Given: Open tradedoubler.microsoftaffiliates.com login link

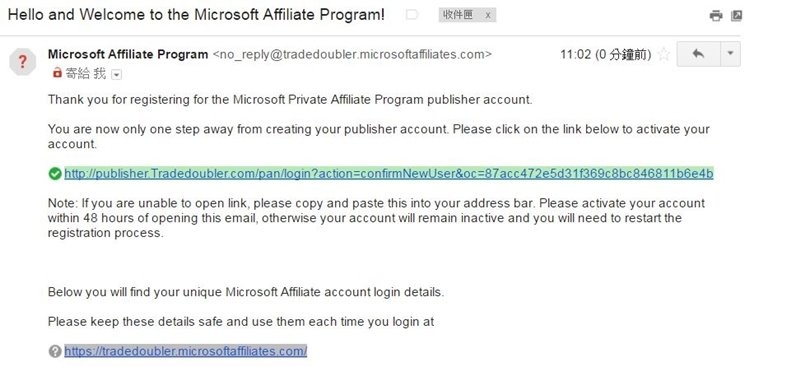Looking at the screenshot, I should pyautogui.click(x=186, y=351).
